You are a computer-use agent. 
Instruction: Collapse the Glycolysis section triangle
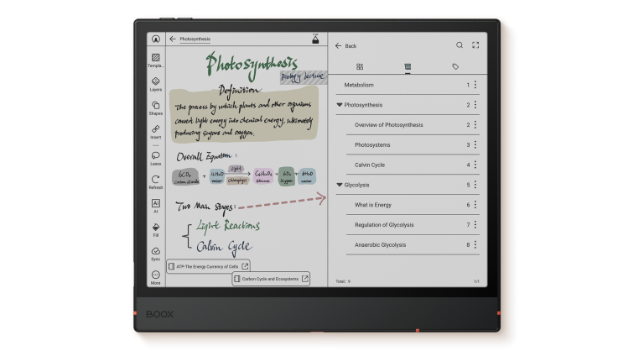tap(339, 185)
